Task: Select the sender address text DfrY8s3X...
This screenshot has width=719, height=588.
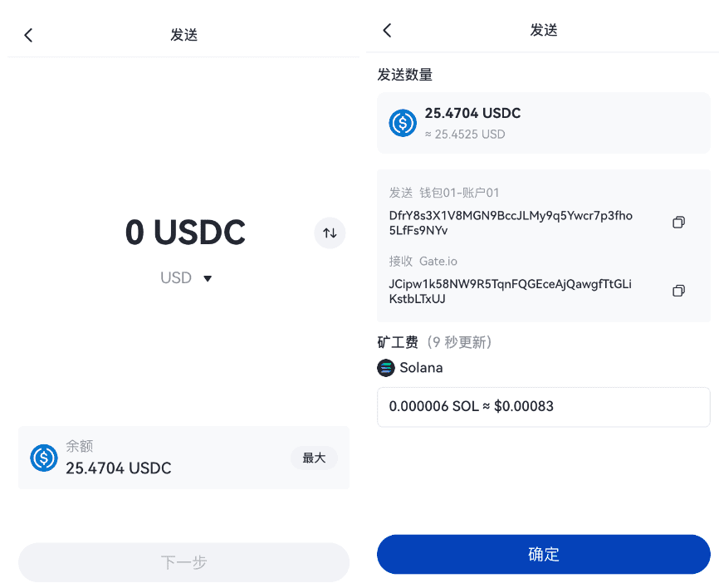Action: coord(511,223)
